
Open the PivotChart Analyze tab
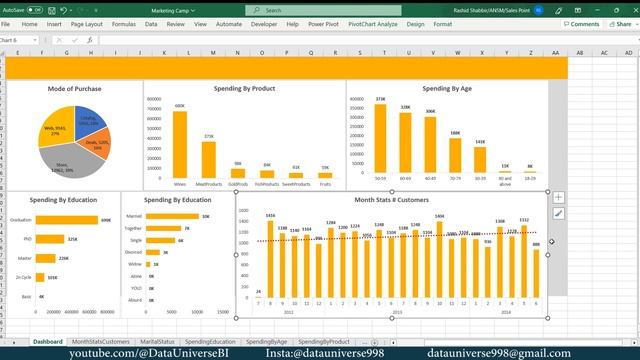373,24
